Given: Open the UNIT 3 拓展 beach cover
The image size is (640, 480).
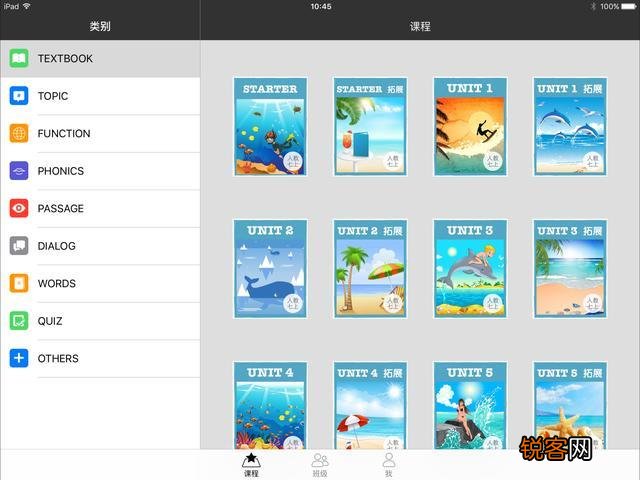Looking at the screenshot, I should 570,269.
